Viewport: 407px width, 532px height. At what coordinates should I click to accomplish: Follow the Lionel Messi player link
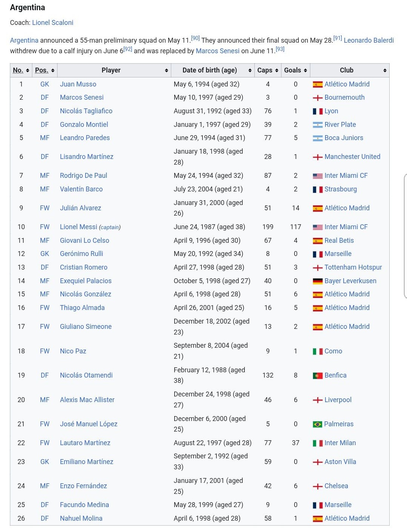(78, 227)
